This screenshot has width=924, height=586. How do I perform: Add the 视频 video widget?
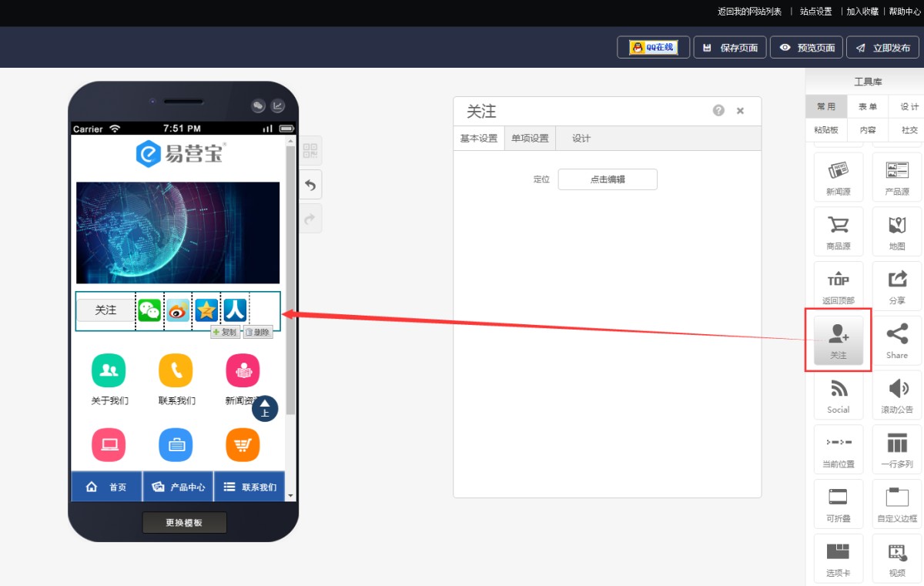[x=897, y=559]
